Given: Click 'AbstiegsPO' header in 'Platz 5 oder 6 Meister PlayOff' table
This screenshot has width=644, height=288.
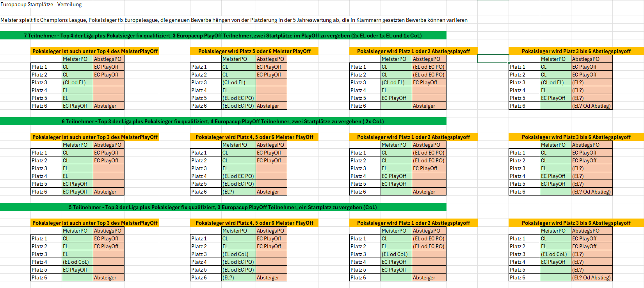Looking at the screenshot, I should (x=271, y=59).
